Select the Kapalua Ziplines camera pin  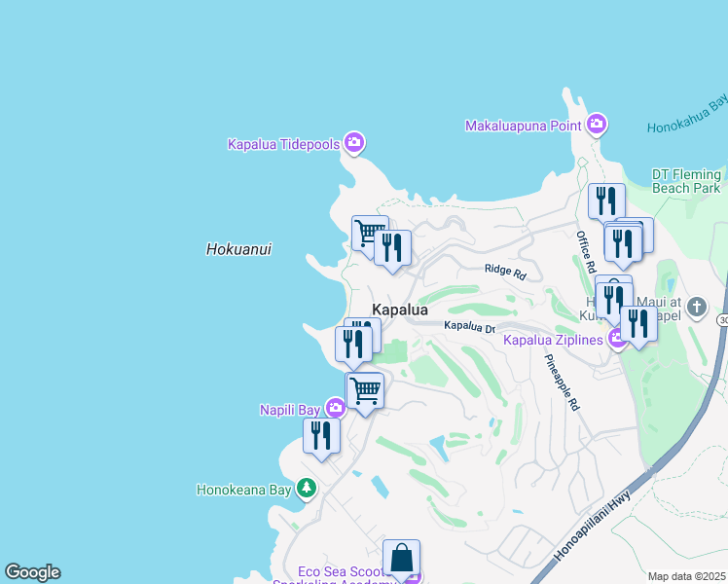617,339
